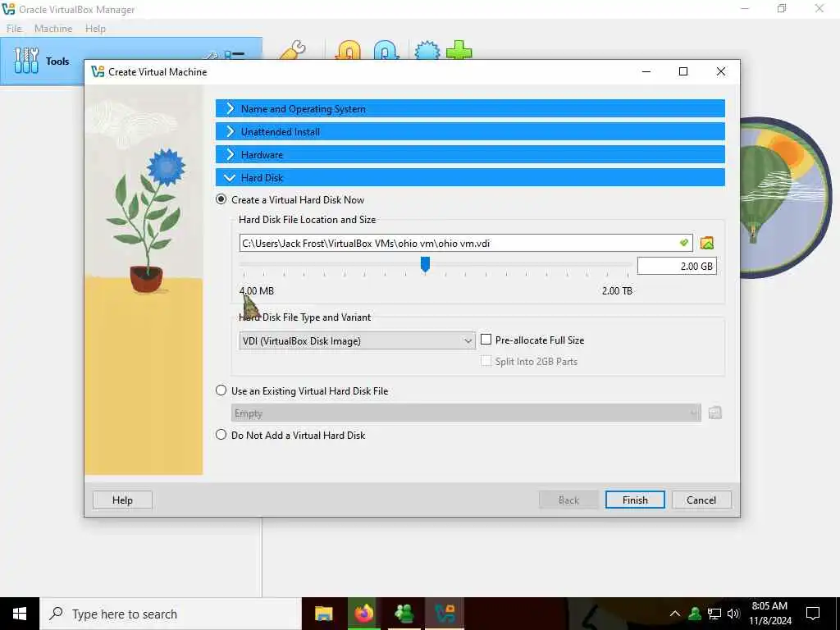The width and height of the screenshot is (840, 630).
Task: Click the green plus Add machine icon
Action: pos(459,50)
